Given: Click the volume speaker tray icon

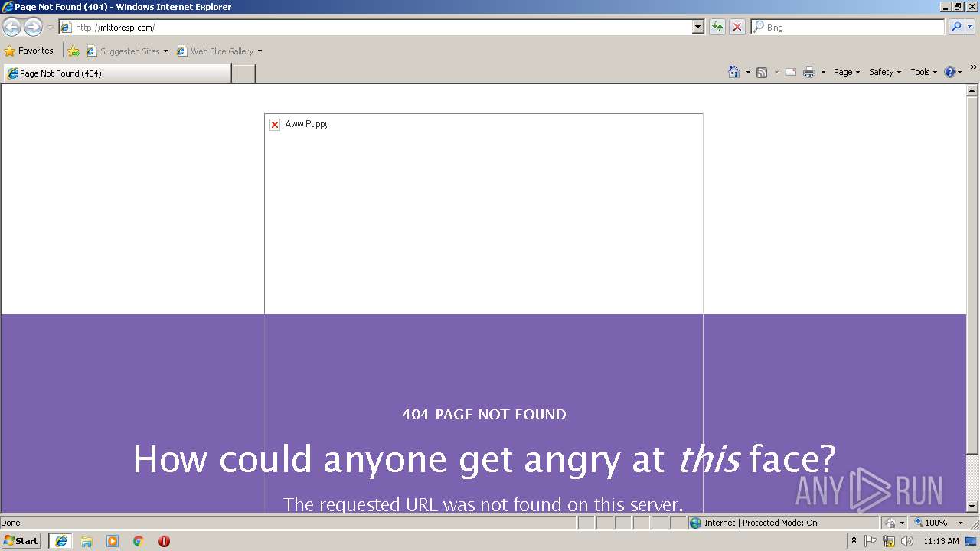Looking at the screenshot, I should [x=907, y=541].
